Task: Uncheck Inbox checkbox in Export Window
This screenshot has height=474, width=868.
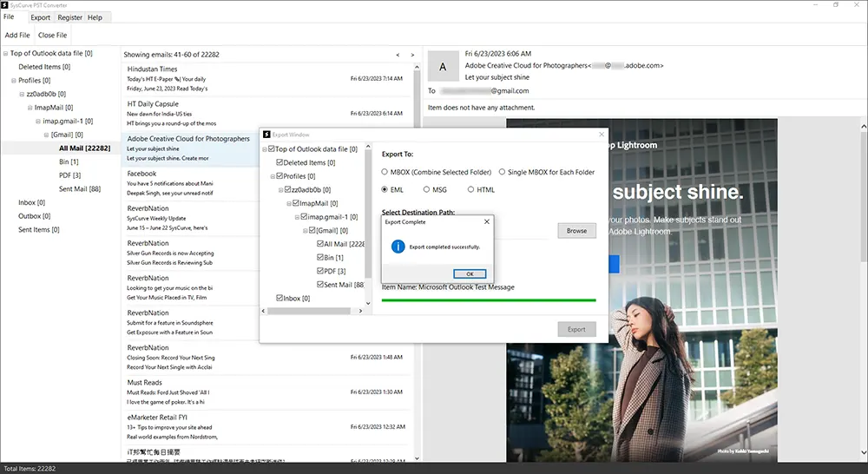Action: (279, 298)
